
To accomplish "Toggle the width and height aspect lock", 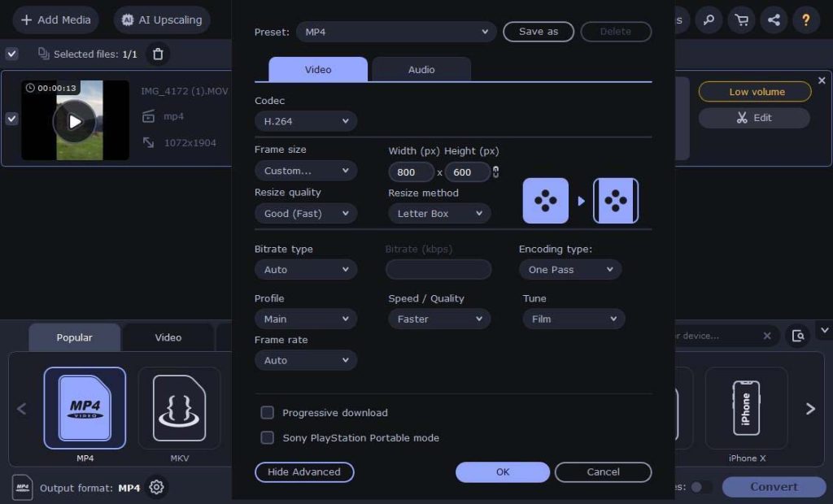I will (x=495, y=172).
